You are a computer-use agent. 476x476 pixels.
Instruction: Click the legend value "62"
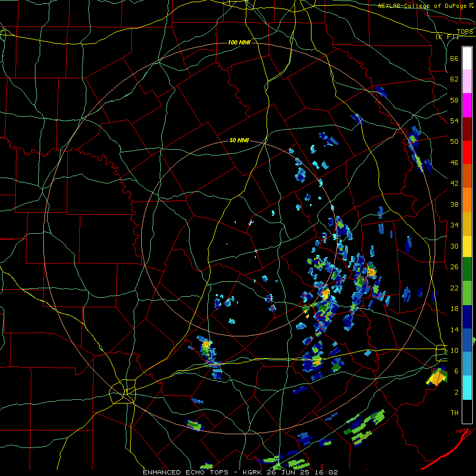pyautogui.click(x=454, y=79)
